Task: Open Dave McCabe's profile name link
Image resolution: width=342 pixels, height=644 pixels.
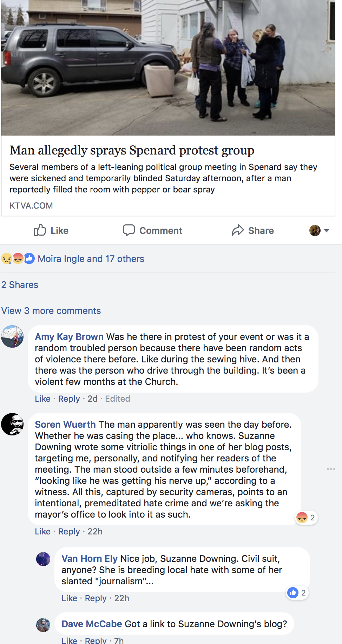Action: click(x=92, y=624)
